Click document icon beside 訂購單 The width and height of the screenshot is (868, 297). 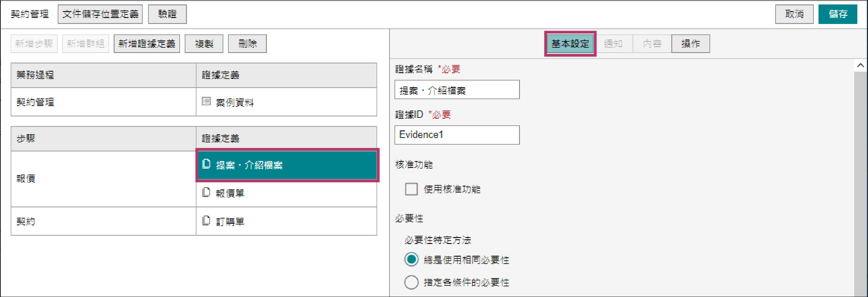tap(206, 220)
